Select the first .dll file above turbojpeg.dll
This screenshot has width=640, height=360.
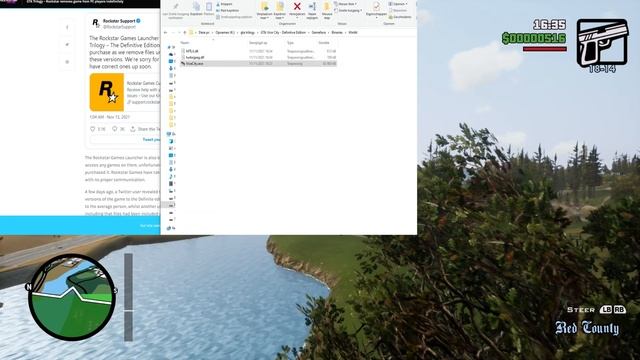[x=258, y=51]
